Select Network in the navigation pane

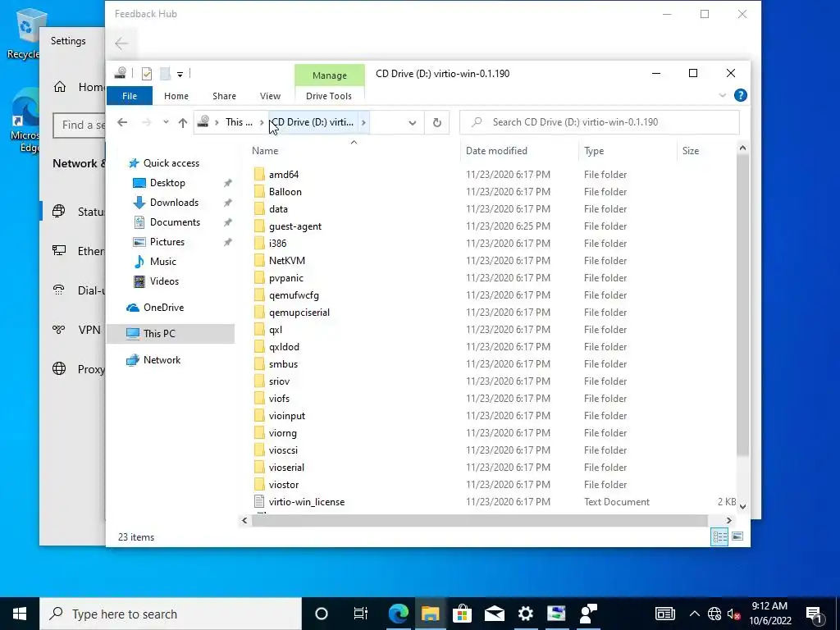(x=162, y=360)
